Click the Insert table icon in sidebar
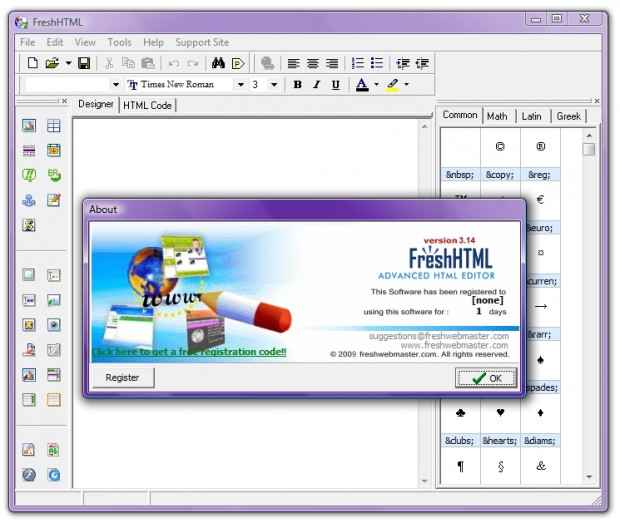The image size is (620, 523). [x=53, y=126]
